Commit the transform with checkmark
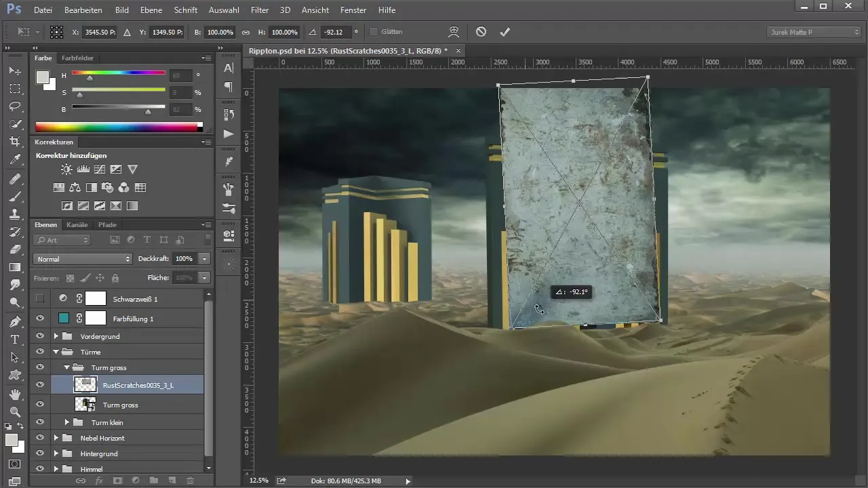Image resolution: width=868 pixels, height=488 pixels. pos(504,32)
